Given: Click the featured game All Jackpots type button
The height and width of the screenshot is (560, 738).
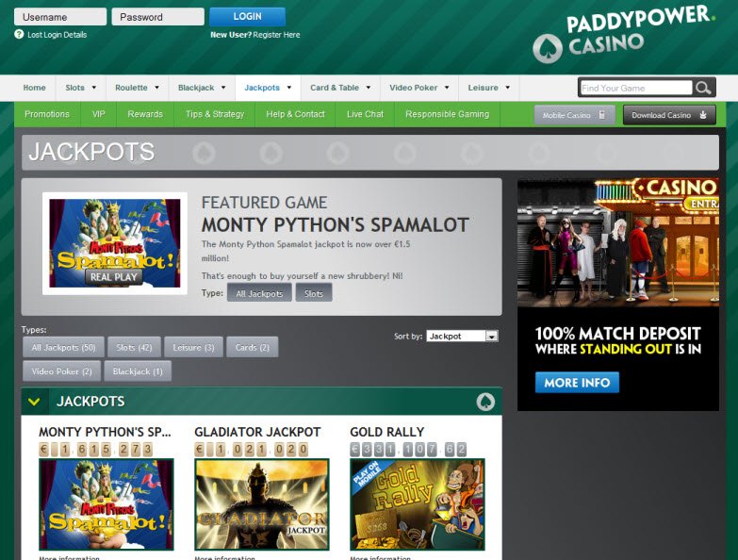Looking at the screenshot, I should pos(259,293).
